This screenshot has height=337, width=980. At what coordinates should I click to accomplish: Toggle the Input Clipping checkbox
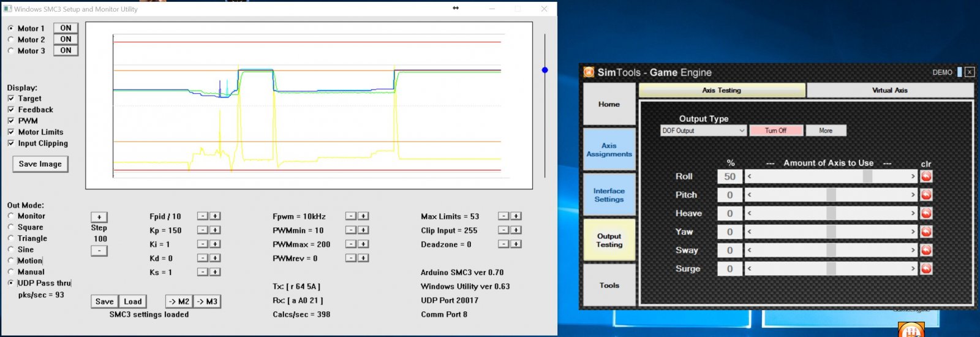pos(11,143)
